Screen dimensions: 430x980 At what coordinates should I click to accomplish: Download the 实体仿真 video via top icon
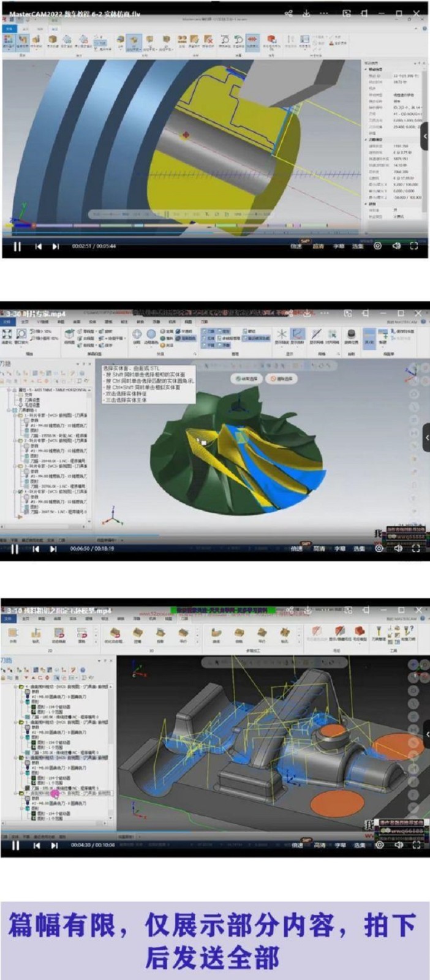coord(306,13)
